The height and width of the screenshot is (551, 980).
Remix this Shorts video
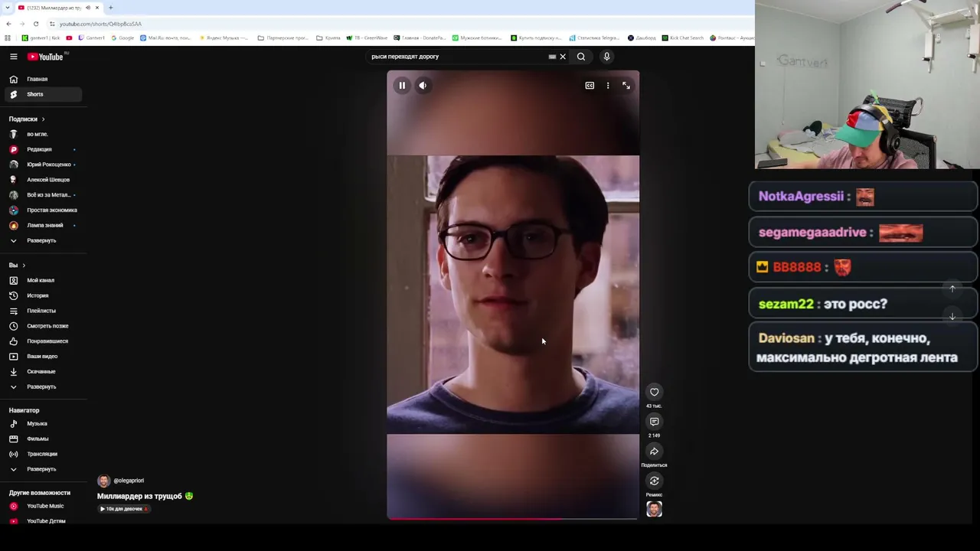(x=654, y=481)
